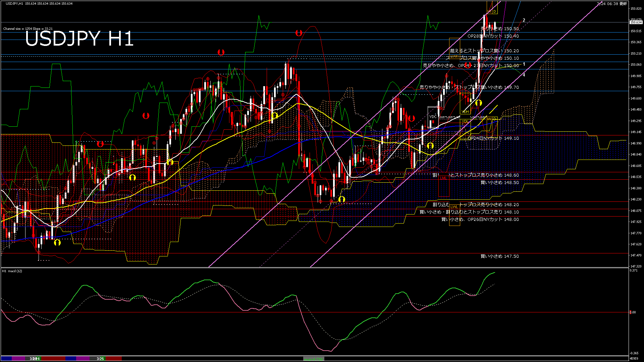This screenshot has height=362, width=644.
Task: Click the MACD scale value -0.365
Action: [x=634, y=353]
